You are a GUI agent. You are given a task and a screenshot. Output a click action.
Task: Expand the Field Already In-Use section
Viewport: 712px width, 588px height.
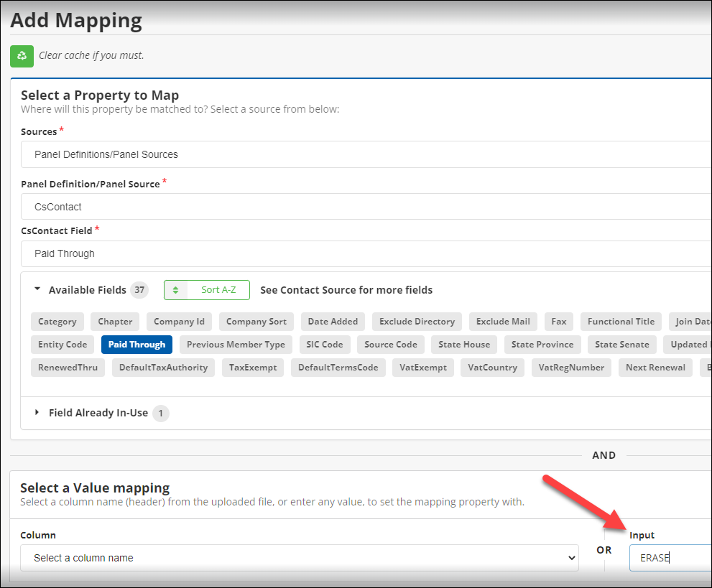(x=38, y=413)
